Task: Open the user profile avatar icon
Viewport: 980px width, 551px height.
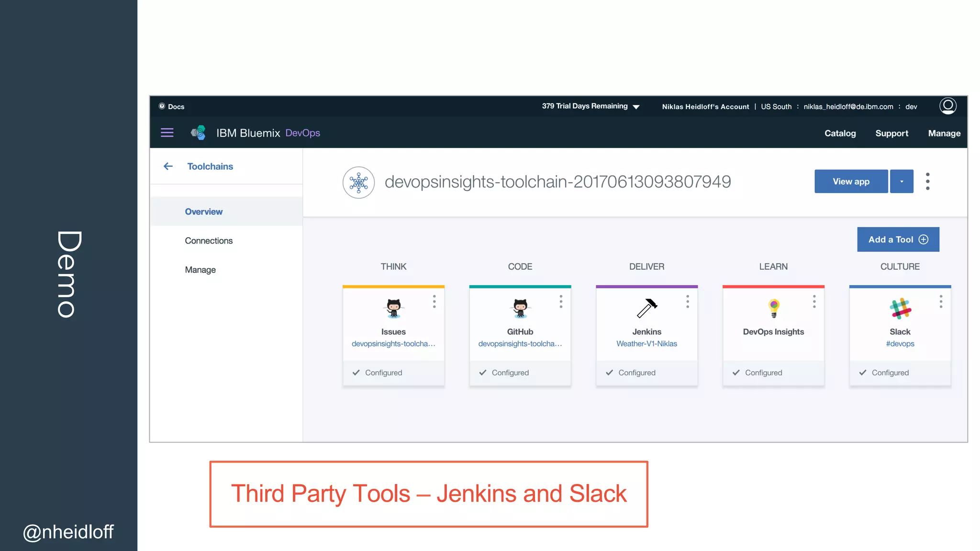Action: tap(947, 106)
